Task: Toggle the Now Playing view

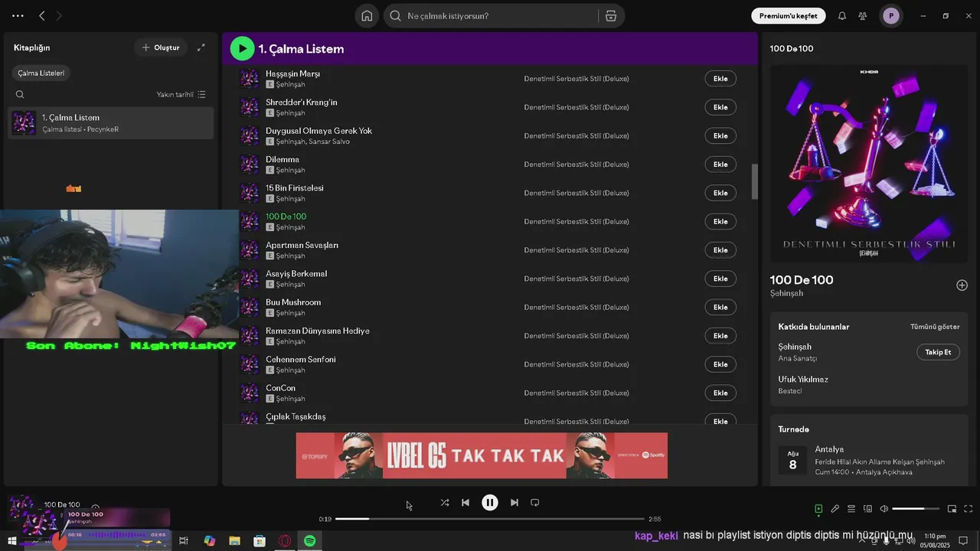Action: pyautogui.click(x=818, y=509)
